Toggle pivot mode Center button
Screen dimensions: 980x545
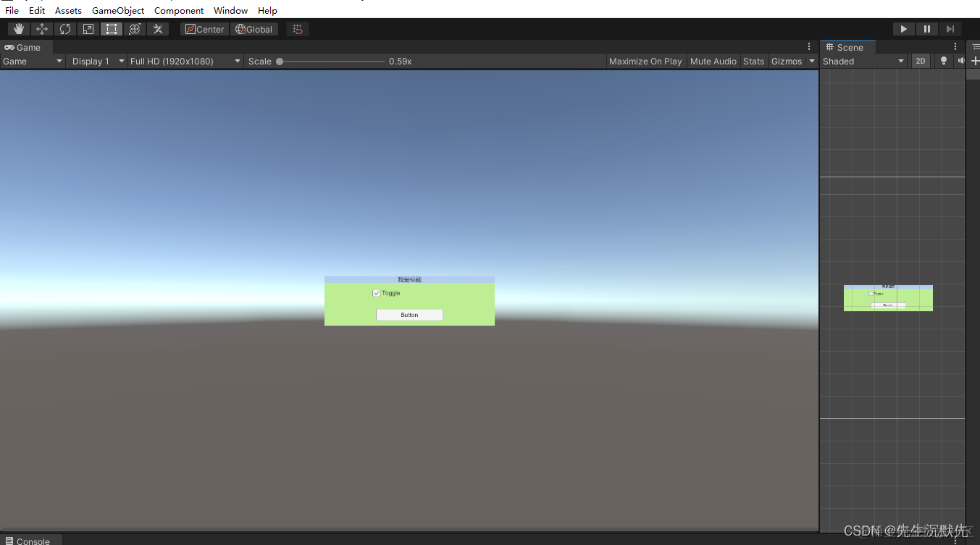tap(205, 29)
